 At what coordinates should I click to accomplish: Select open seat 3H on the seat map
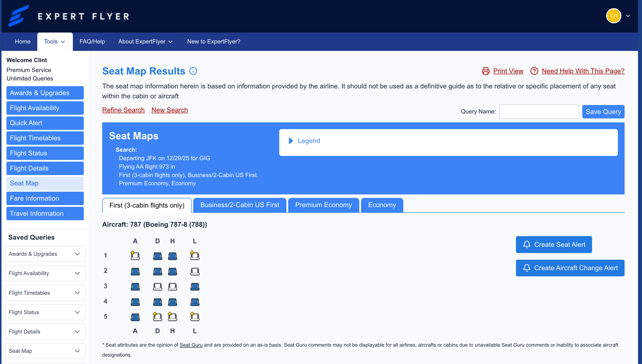pos(173,287)
